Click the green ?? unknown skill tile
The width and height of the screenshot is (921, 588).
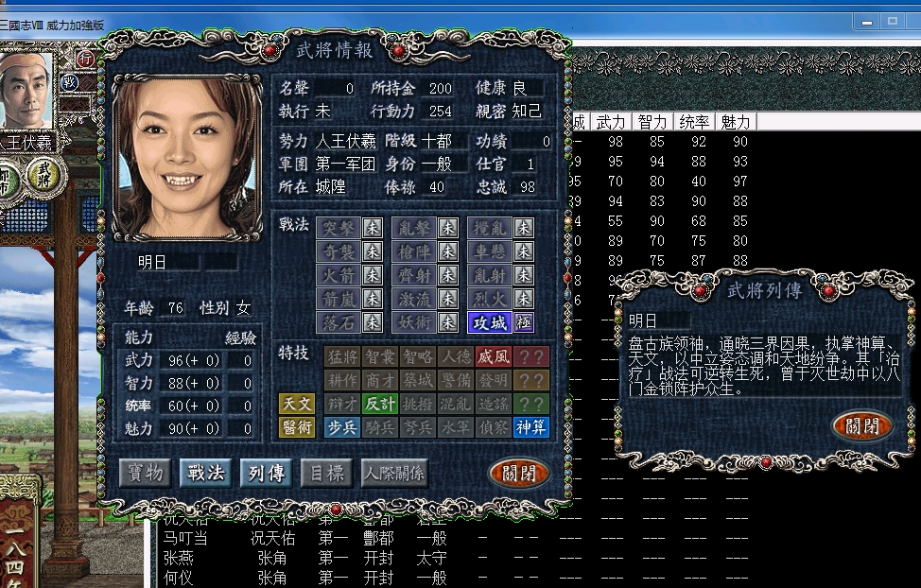(x=531, y=404)
